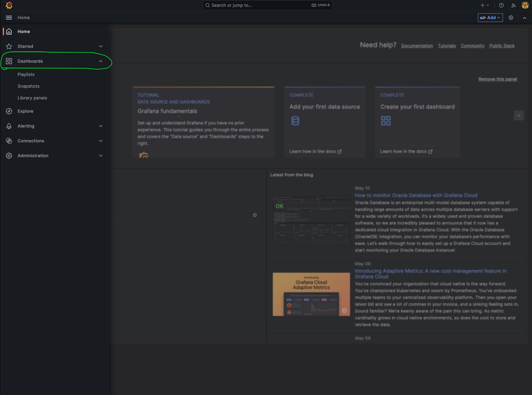Expand the Starred section chevron
Screen dimensions: 532x395
tap(101, 46)
